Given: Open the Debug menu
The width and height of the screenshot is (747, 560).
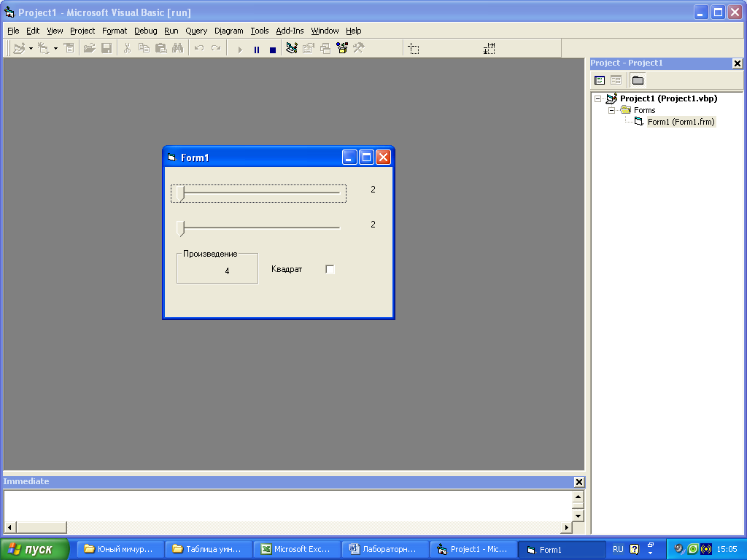Looking at the screenshot, I should [x=145, y=31].
